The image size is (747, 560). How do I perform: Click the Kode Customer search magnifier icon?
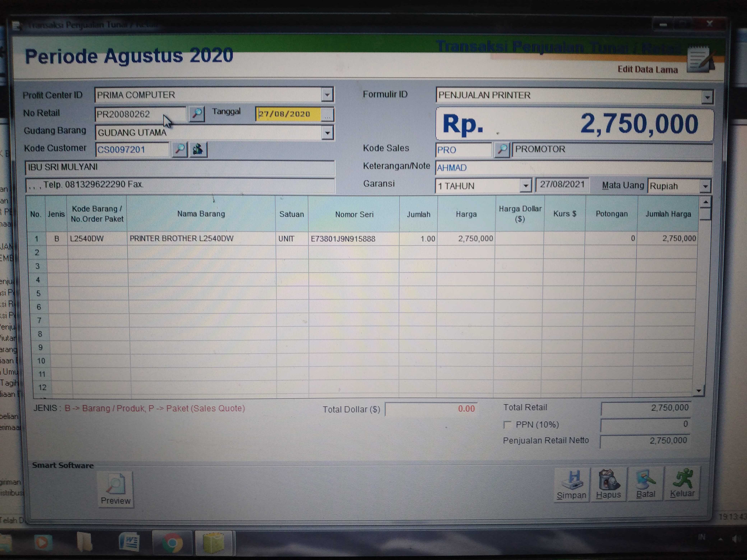(x=180, y=149)
